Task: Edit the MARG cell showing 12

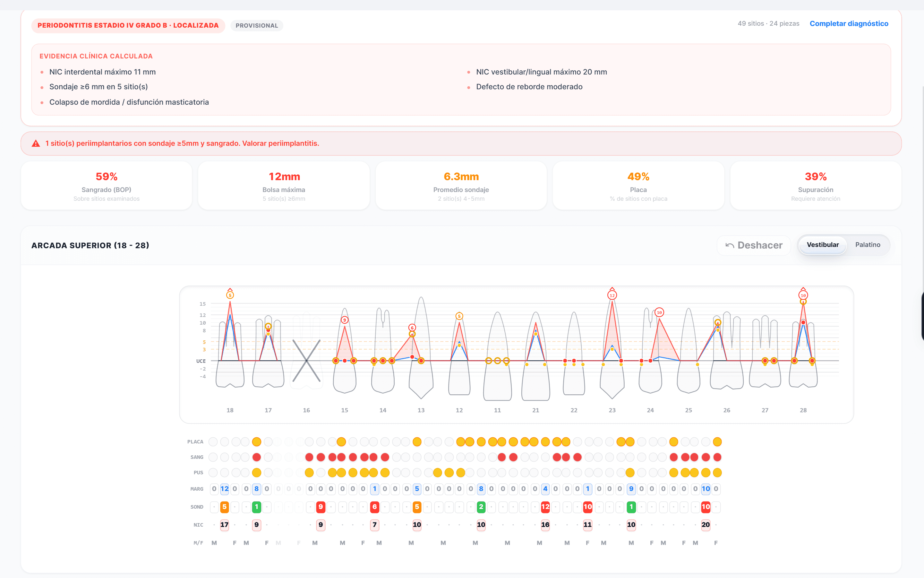Action: pos(225,489)
